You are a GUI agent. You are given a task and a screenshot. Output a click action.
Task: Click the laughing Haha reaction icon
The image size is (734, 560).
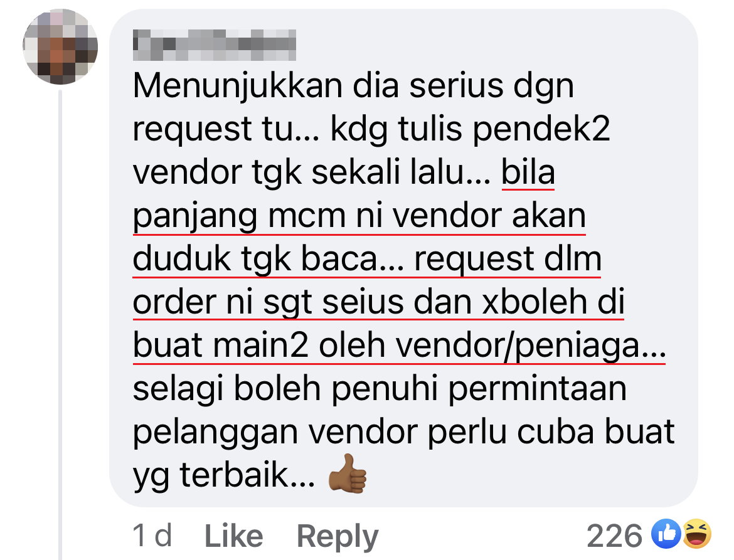697,534
